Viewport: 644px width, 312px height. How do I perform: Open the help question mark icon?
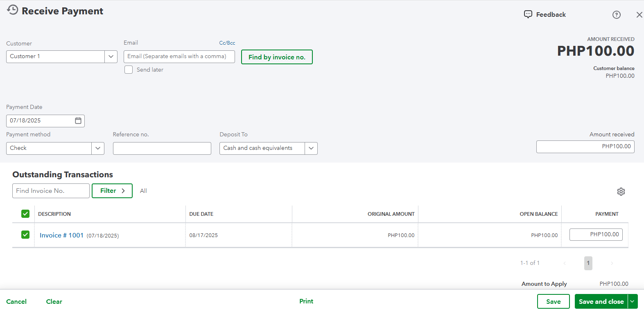[x=617, y=15]
